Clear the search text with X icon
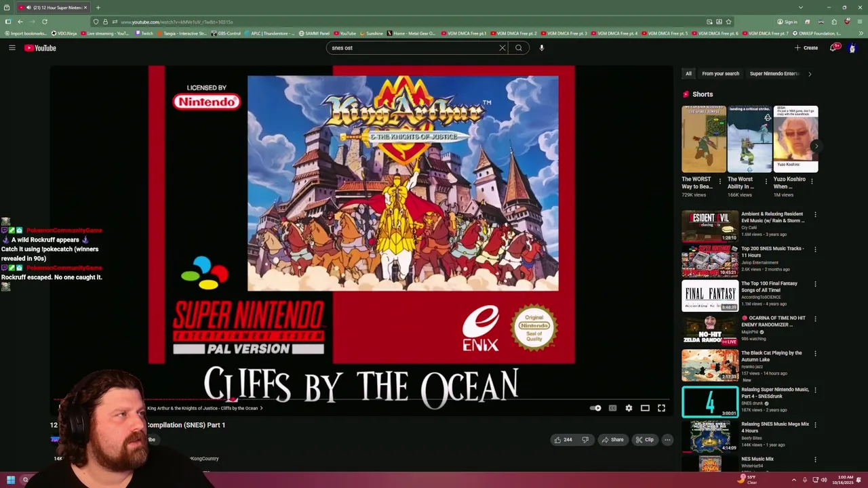The height and width of the screenshot is (488, 868). [x=502, y=47]
